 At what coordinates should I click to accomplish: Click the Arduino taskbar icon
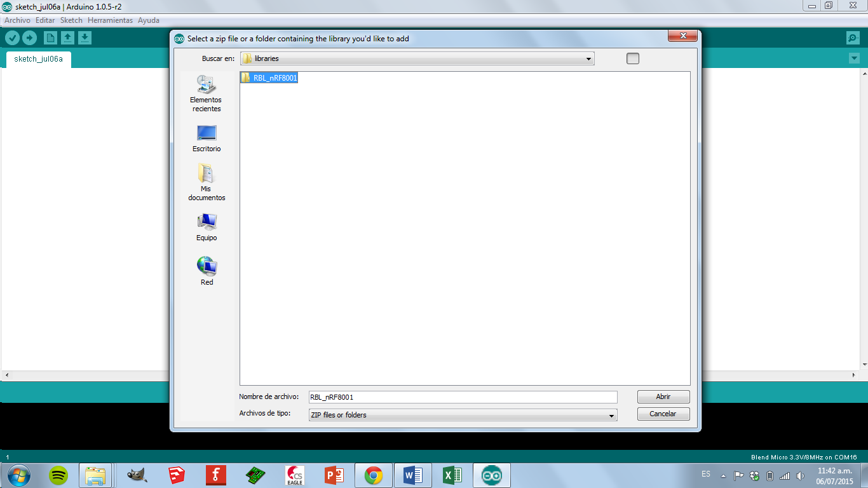pos(492,475)
